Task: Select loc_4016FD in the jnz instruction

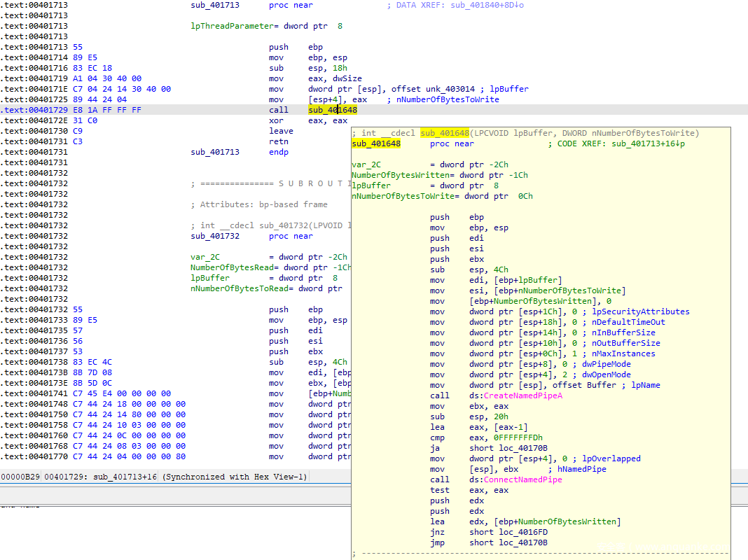Action: tap(524, 532)
